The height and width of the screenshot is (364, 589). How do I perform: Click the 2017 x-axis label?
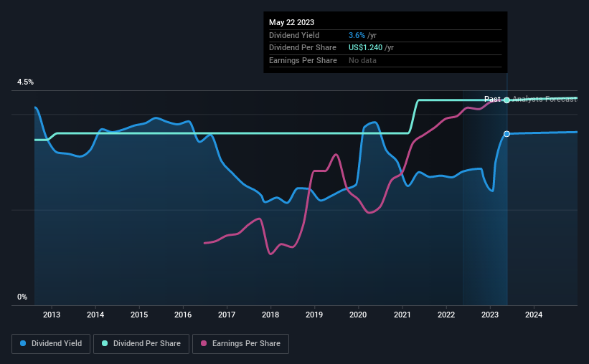(x=227, y=315)
